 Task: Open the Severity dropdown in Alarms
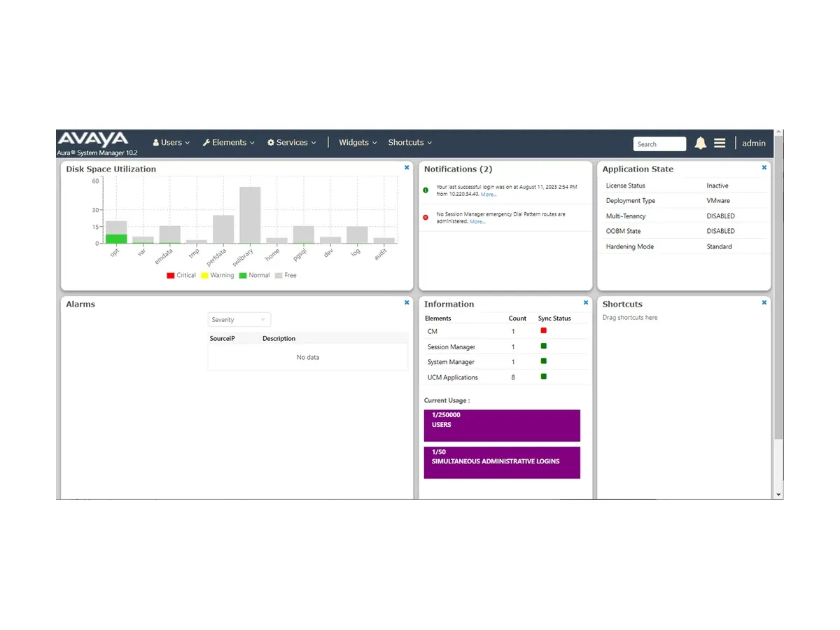(239, 320)
